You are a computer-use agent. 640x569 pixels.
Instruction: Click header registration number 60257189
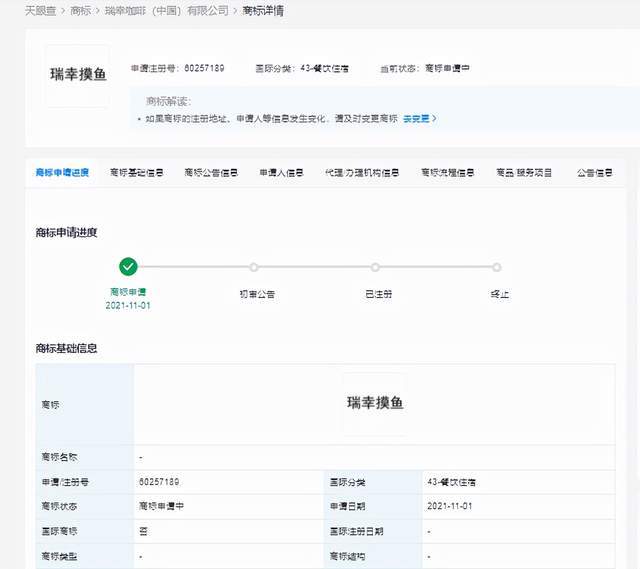204,68
